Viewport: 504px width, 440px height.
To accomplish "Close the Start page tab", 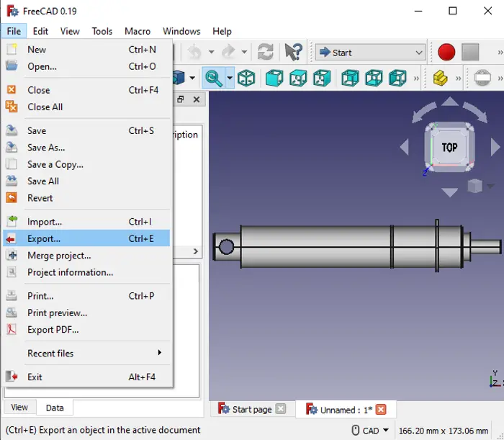I will pos(281,409).
